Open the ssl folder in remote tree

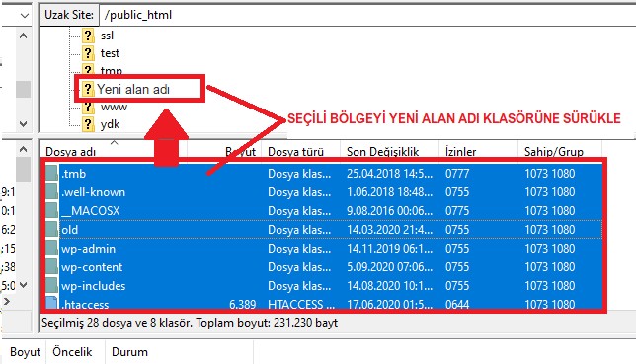pos(107,36)
